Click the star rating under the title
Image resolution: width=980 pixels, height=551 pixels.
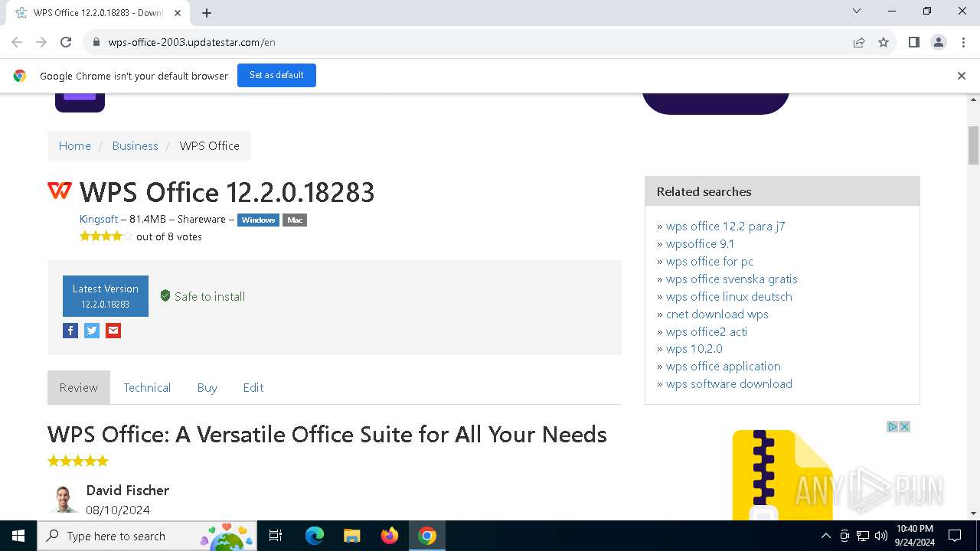pyautogui.click(x=106, y=236)
